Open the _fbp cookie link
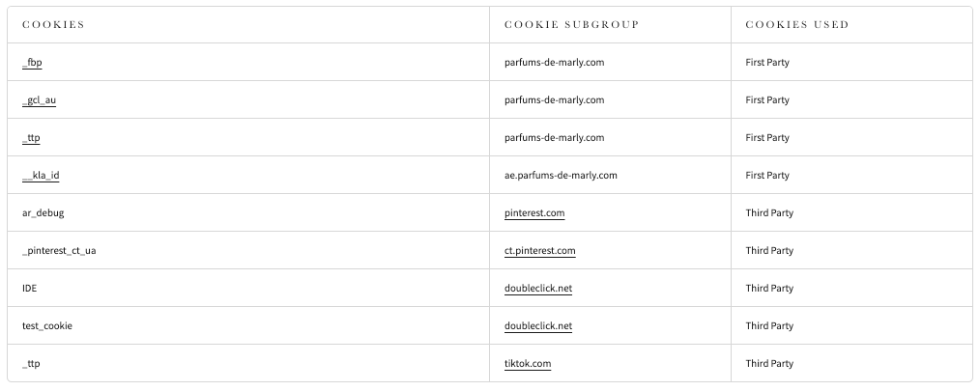 32,63
